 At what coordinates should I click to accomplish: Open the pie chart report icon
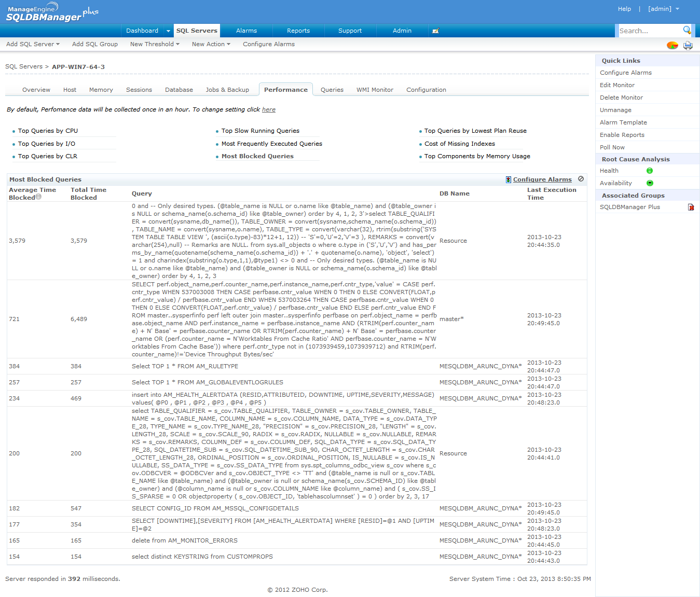(x=672, y=45)
